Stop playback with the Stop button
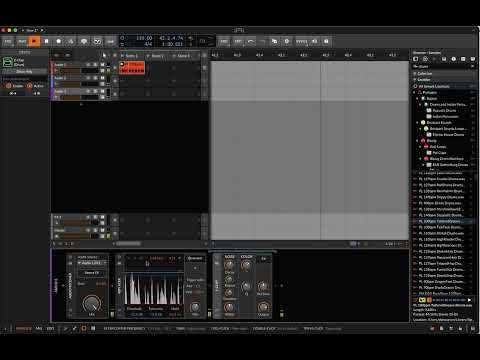Screen dimensions: 480x360 click(x=46, y=41)
